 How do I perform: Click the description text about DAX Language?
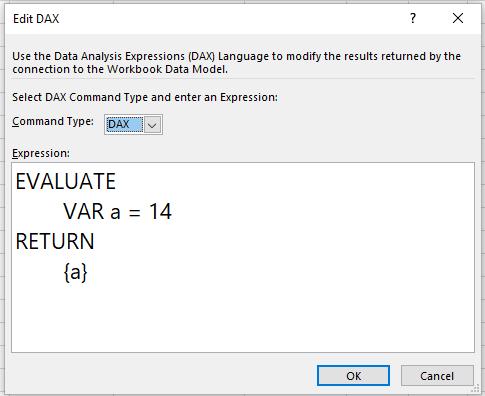click(x=236, y=63)
